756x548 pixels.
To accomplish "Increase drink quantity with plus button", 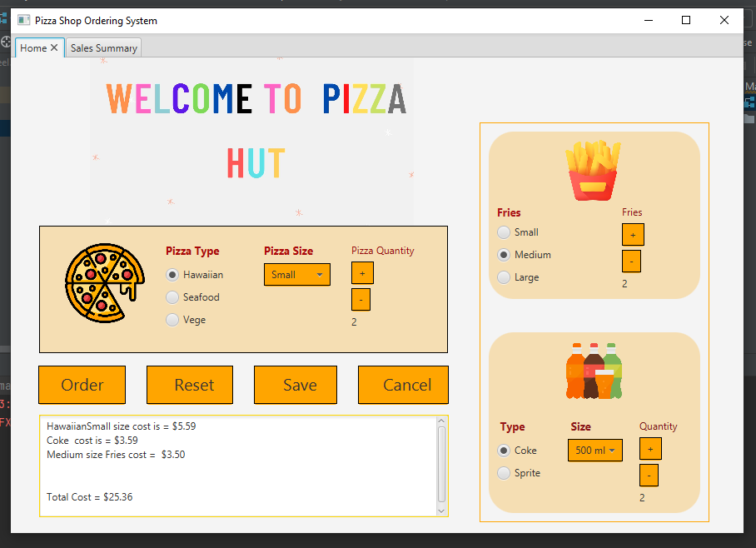I will click(650, 449).
